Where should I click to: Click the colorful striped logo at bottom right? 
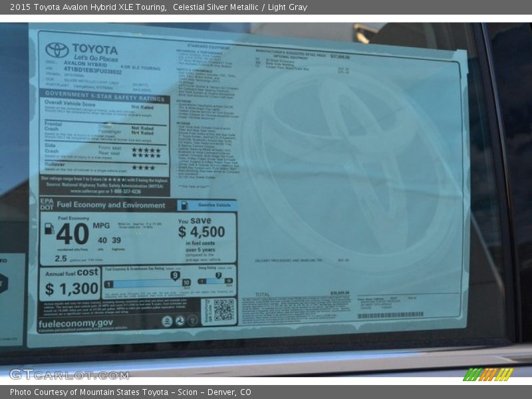pyautogui.click(x=487, y=374)
